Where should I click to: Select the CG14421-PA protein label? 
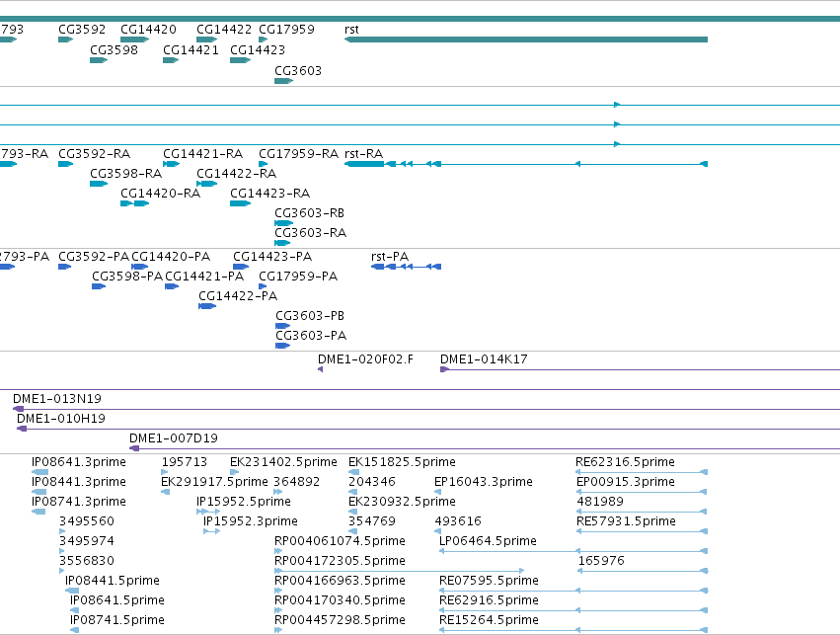click(204, 277)
